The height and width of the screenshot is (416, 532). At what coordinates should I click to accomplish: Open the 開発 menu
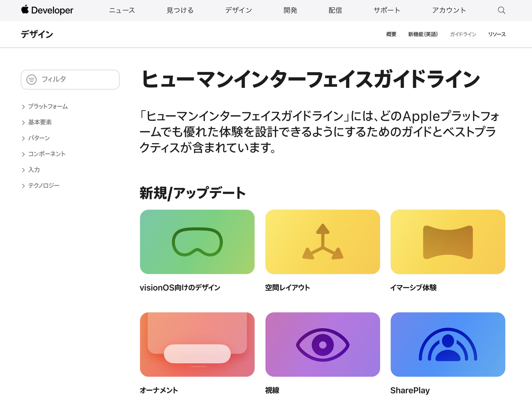tap(290, 10)
